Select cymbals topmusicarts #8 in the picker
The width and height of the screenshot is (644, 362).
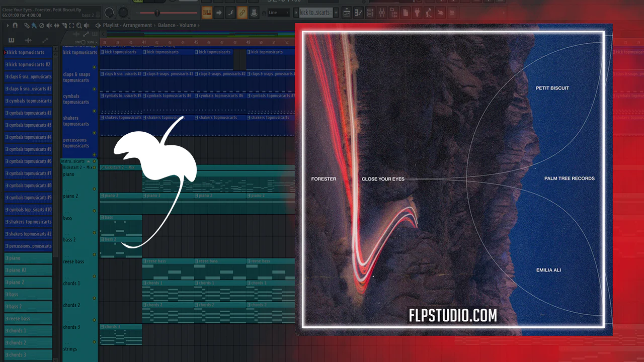pos(28,186)
